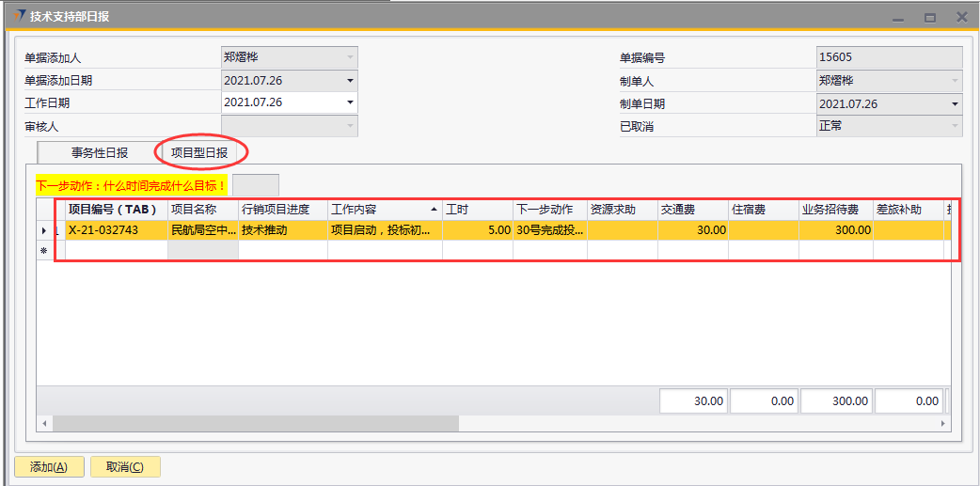
Task: Click the sort arrow on 工作内容 column
Action: [434, 209]
